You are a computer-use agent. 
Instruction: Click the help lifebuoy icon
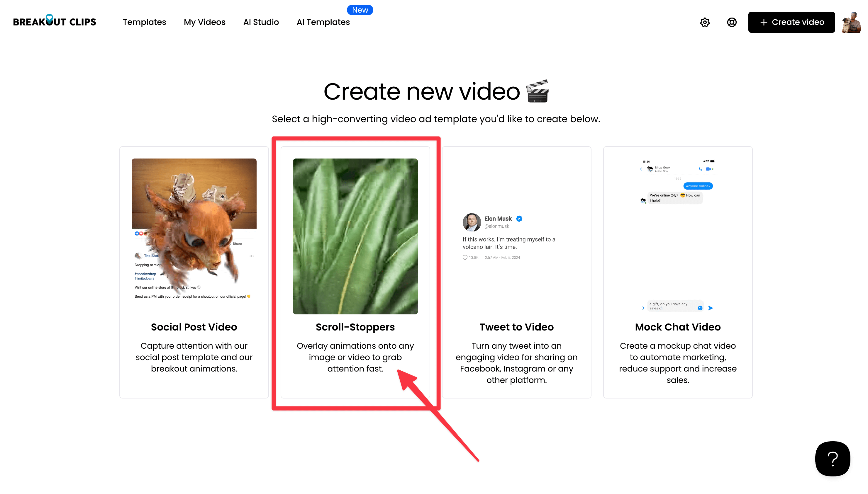(732, 22)
